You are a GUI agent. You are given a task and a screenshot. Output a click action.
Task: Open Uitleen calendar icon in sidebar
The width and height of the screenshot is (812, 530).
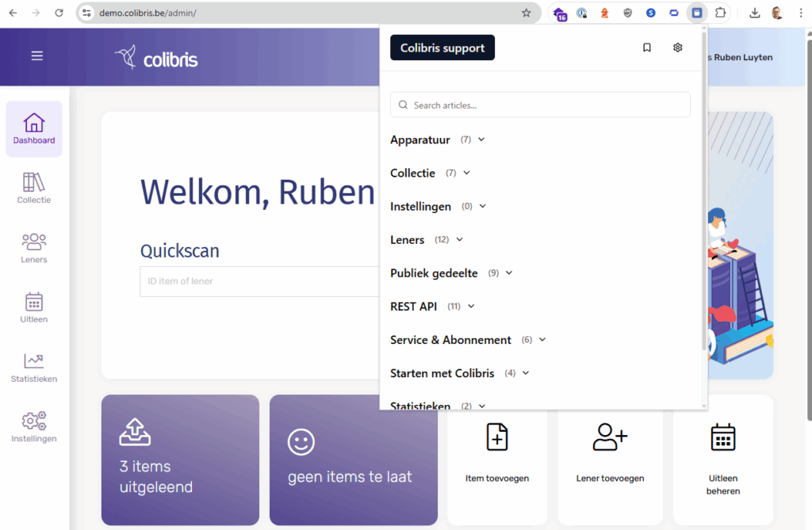click(x=34, y=302)
